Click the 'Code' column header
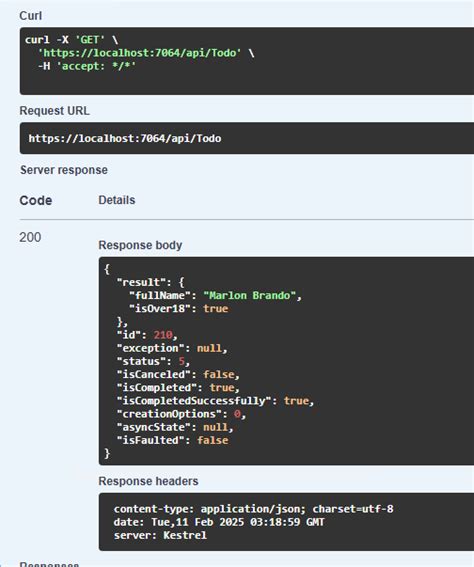 [x=36, y=200]
